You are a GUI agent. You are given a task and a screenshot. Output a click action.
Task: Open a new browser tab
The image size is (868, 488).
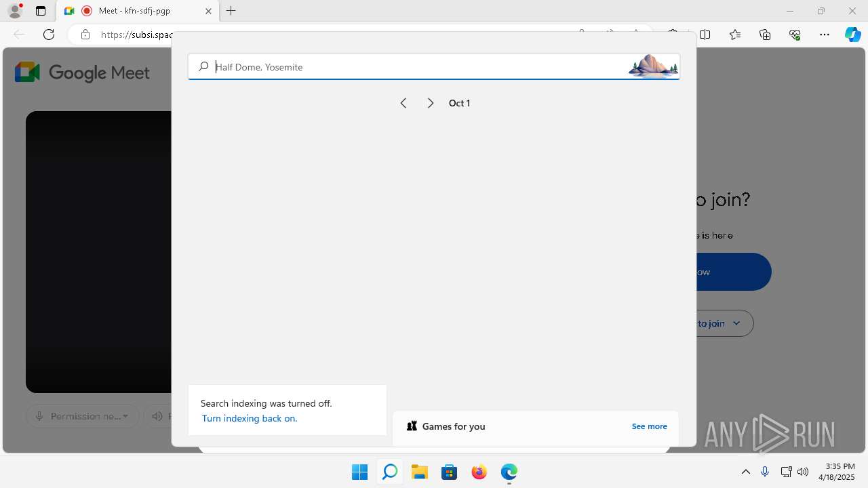pos(231,11)
